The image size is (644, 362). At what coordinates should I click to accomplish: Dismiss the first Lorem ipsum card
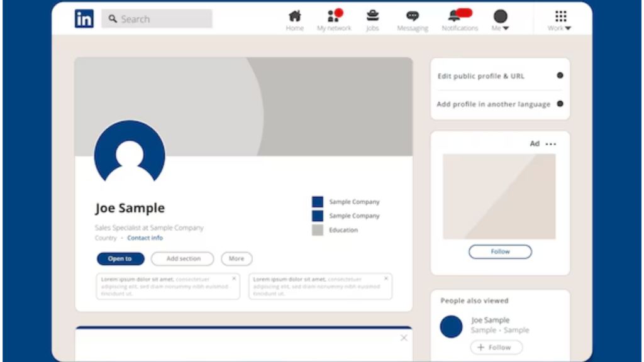(x=234, y=278)
